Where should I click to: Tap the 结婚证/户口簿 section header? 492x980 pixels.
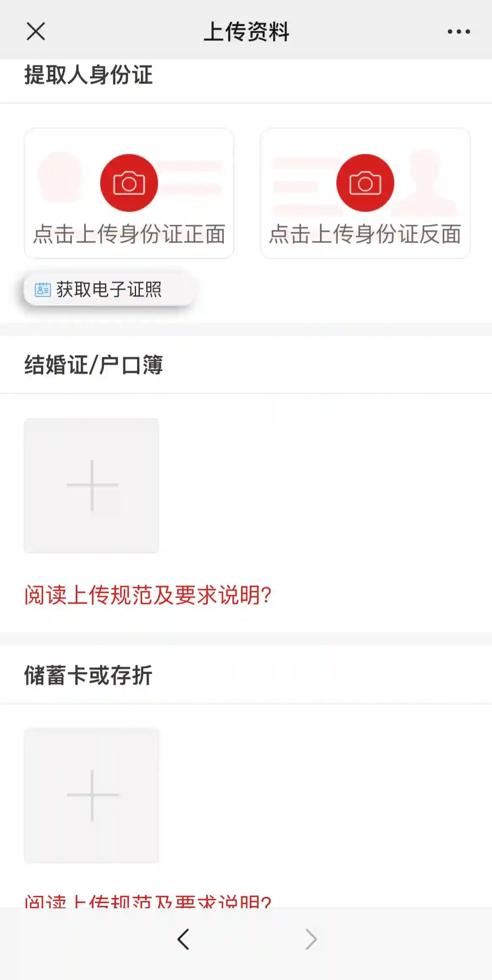[x=93, y=365]
